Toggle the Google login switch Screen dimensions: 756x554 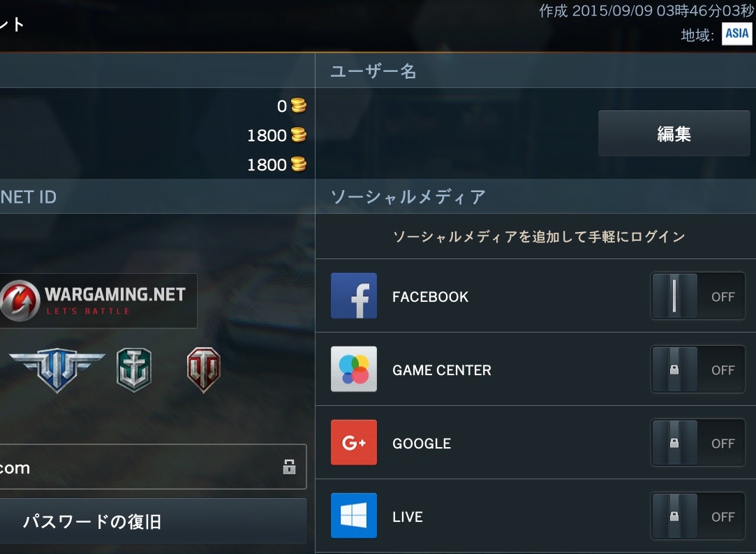point(697,442)
